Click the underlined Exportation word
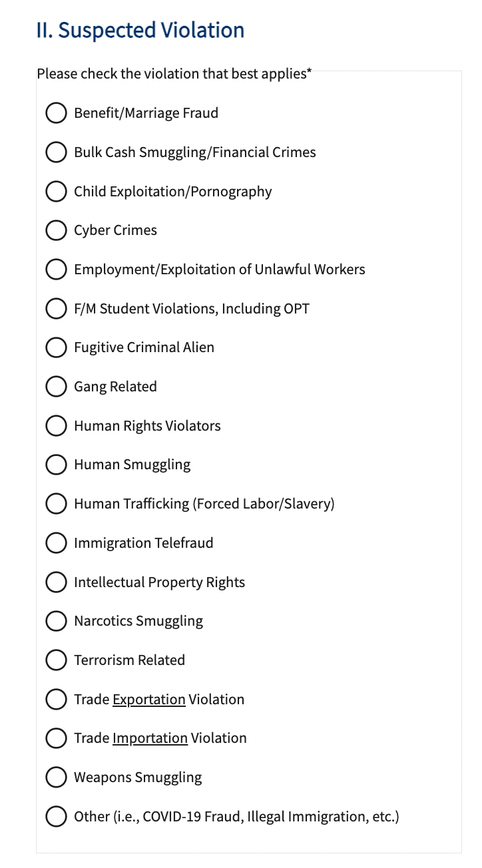Viewport: 482px width, 868px height. coord(149,700)
